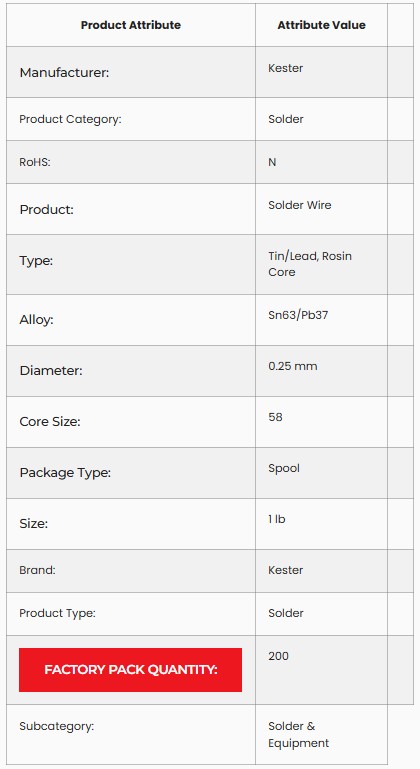Select the Product Type value Solder
Viewport: 420px width, 769px height.
click(x=286, y=613)
